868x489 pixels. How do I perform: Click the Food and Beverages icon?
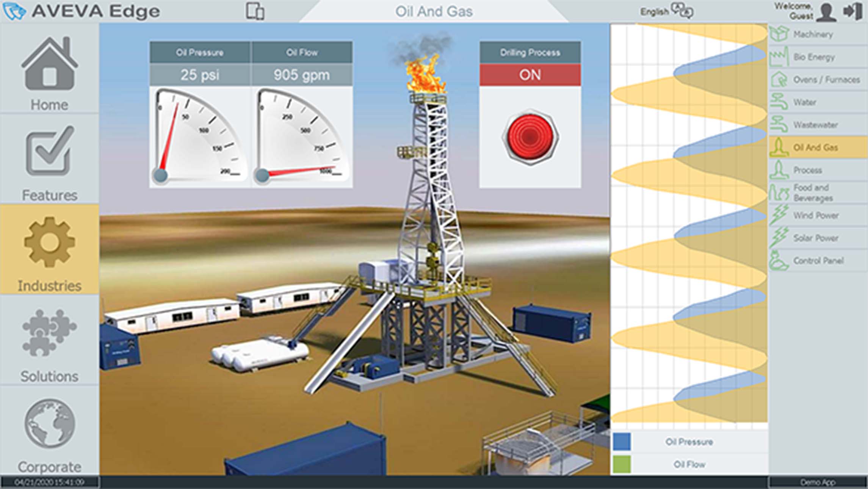(779, 193)
